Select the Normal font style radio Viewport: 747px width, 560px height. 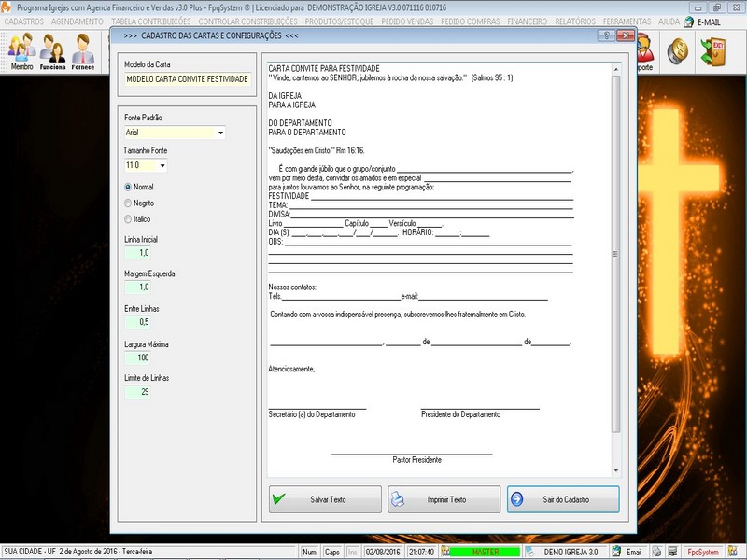point(128,188)
